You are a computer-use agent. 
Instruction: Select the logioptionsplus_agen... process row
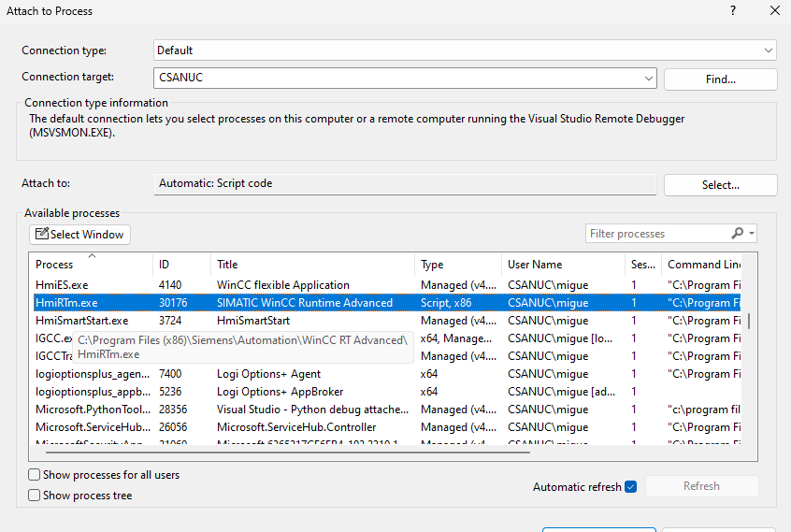[x=387, y=374]
